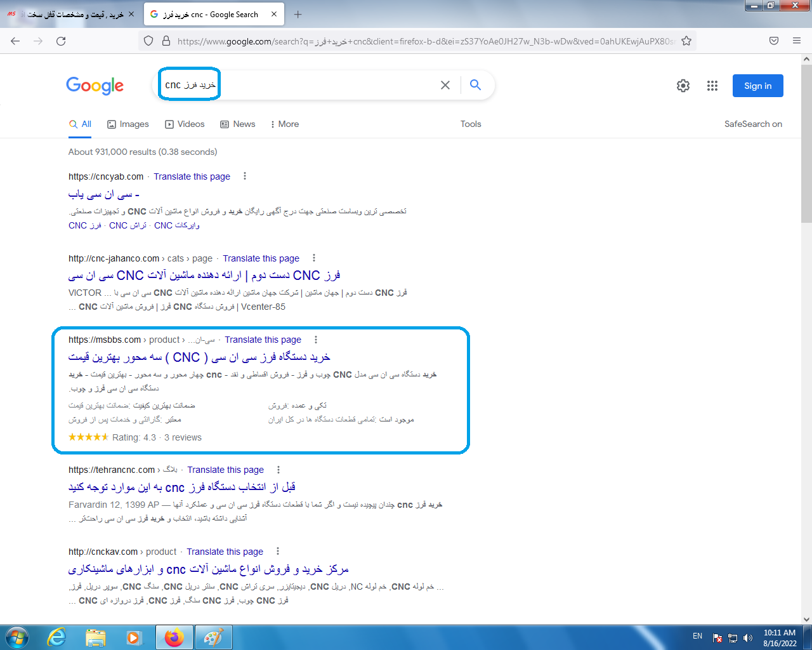Open options menu for tehrancnc.com result

pyautogui.click(x=278, y=470)
